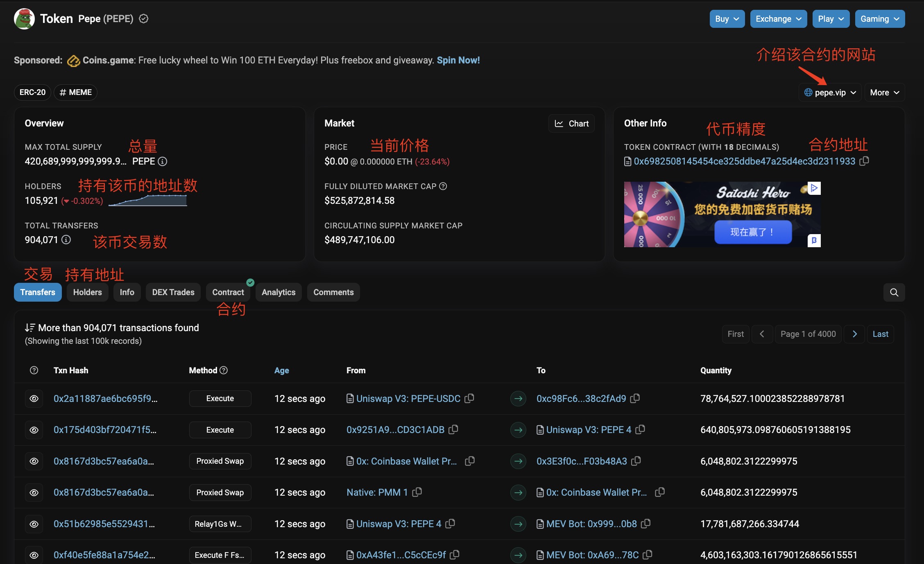Click the Satoshi Hero ad banner
The height and width of the screenshot is (564, 924).
(722, 214)
